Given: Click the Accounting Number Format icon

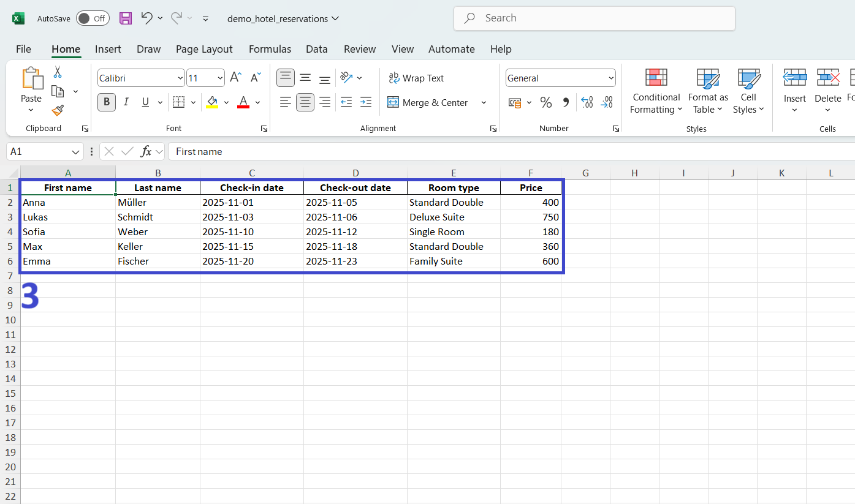Looking at the screenshot, I should (x=515, y=102).
